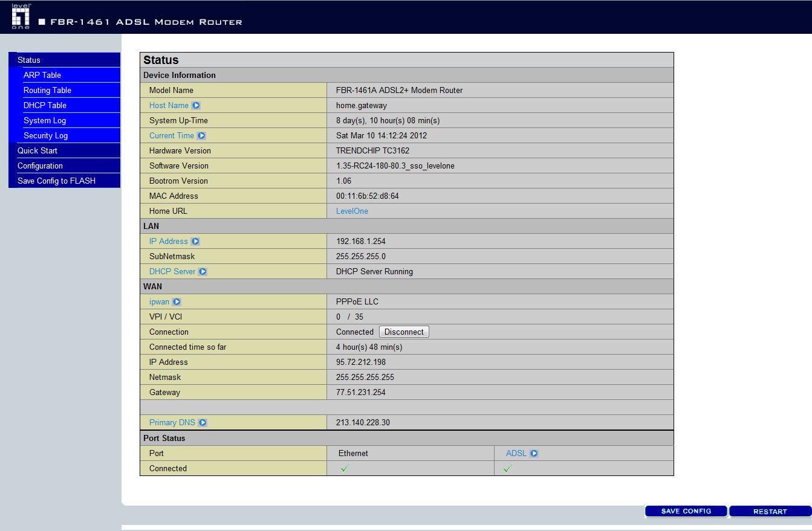
Task: Follow the Host Name link
Action: coord(169,106)
